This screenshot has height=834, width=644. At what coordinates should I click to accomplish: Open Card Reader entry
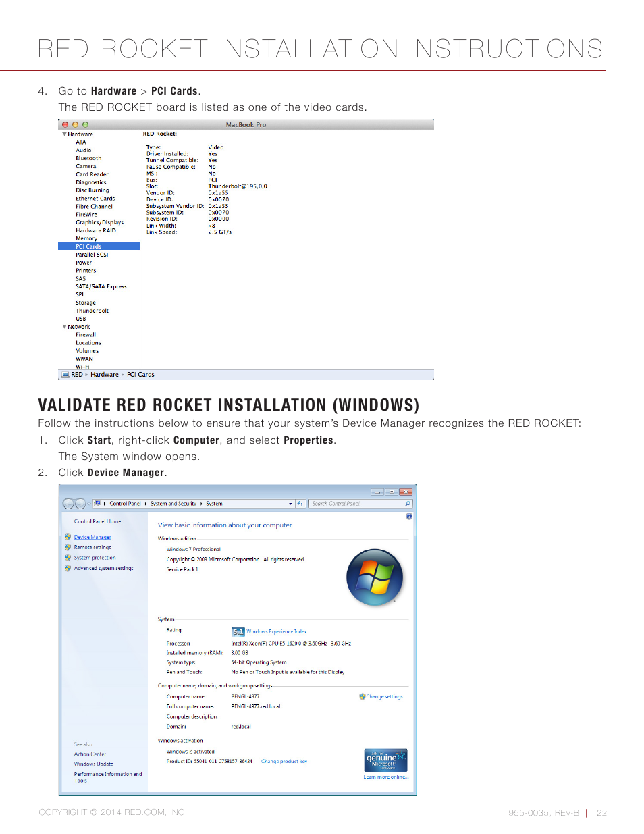(x=92, y=174)
